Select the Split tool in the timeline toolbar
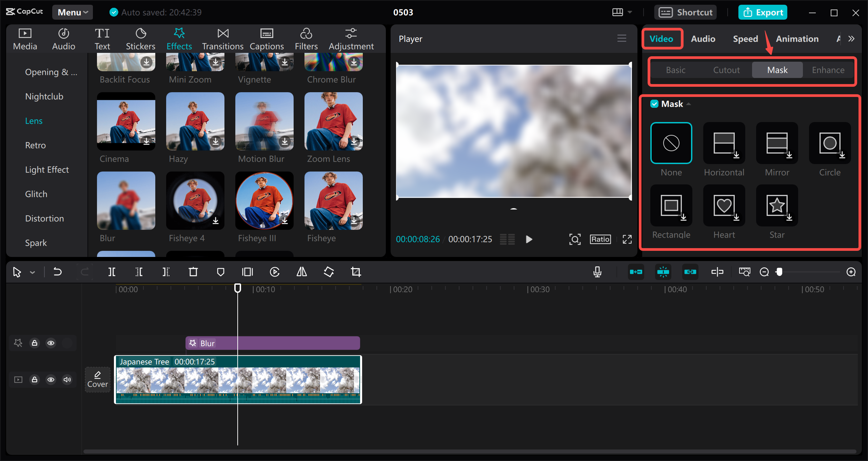Viewport: 868px width, 461px height. coord(111,272)
